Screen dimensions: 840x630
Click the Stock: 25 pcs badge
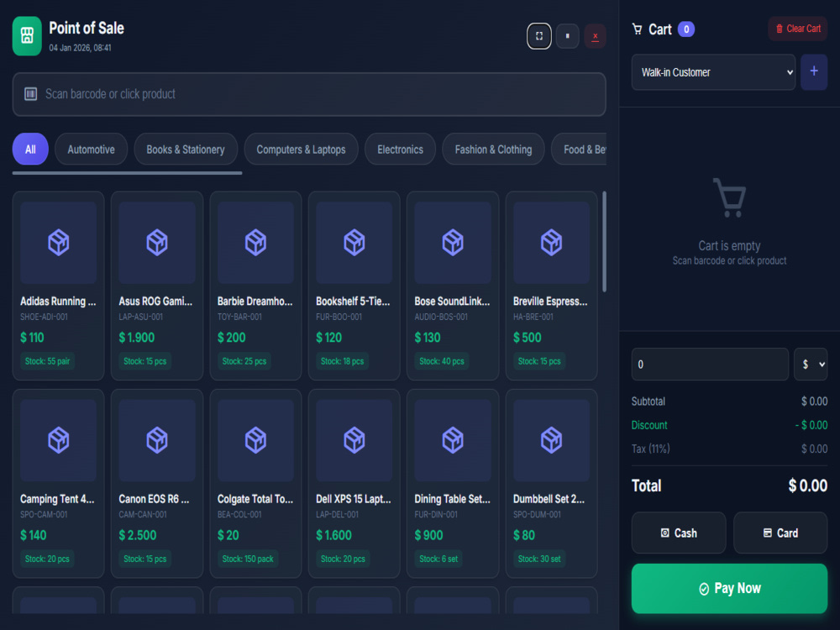coord(244,361)
